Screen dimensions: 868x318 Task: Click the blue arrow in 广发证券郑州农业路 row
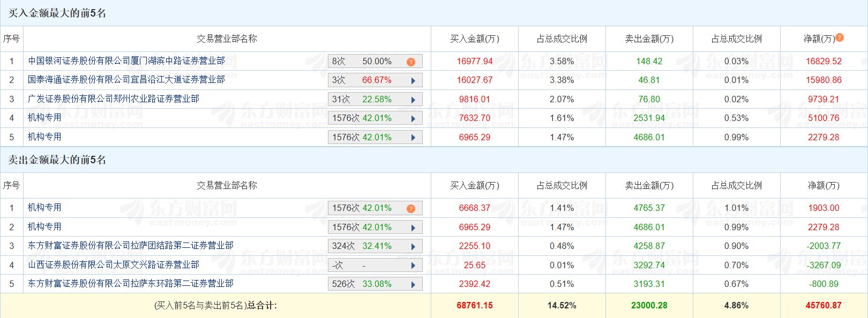coord(413,100)
